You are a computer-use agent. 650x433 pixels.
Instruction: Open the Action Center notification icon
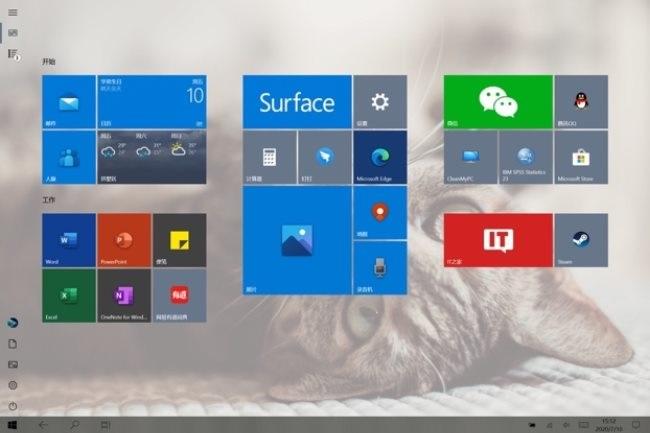click(636, 425)
